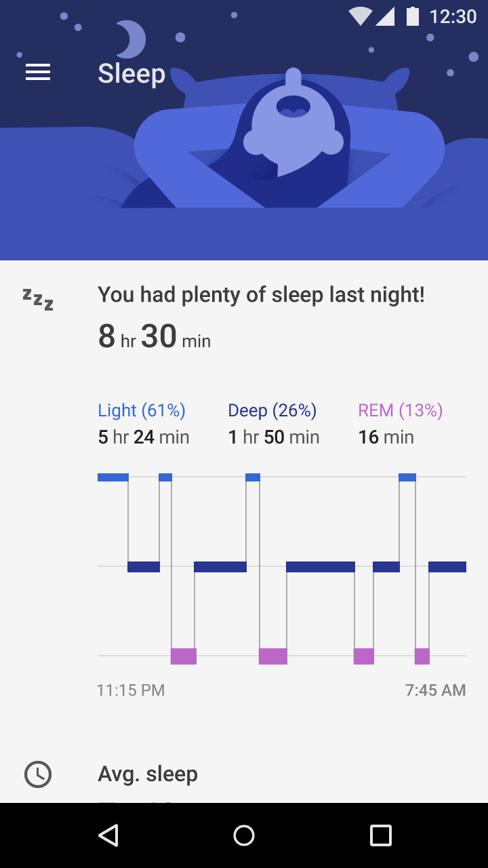Screen dimensions: 488x868
Task: Tap the zzz sleep icon
Action: pos(38,299)
